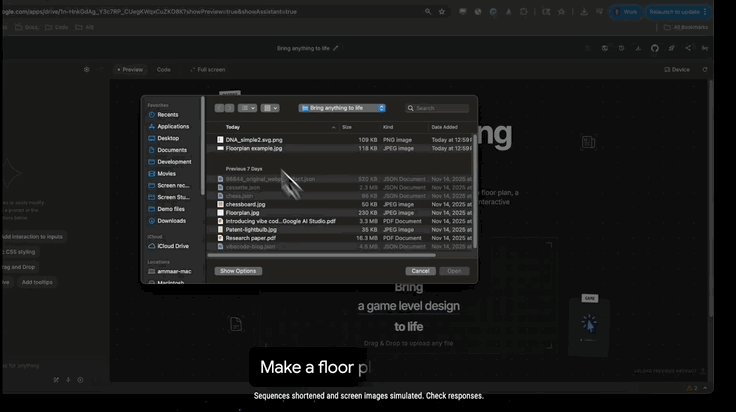Screen dimensions: 736x412
Task: Go back in the file dialog
Action: (219, 108)
